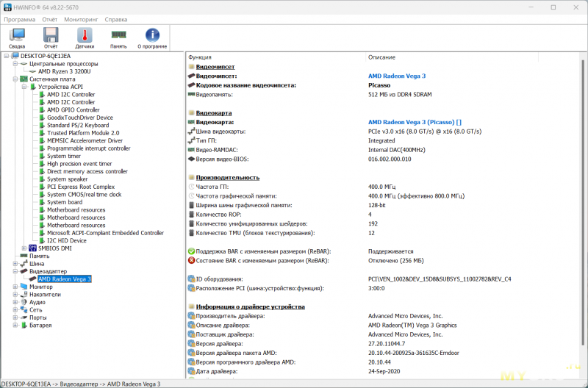
Task: Open the Справка menu
Action: [x=116, y=20]
